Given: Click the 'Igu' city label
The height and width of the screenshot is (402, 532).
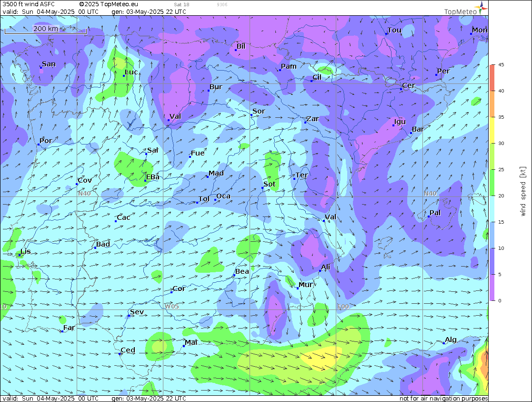Looking at the screenshot, I should tap(400, 122).
